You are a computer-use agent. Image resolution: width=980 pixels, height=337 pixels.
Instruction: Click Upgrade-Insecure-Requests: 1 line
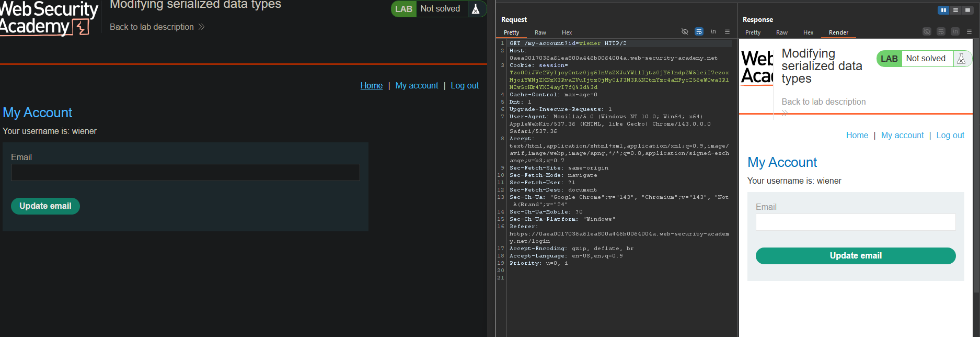click(560, 109)
